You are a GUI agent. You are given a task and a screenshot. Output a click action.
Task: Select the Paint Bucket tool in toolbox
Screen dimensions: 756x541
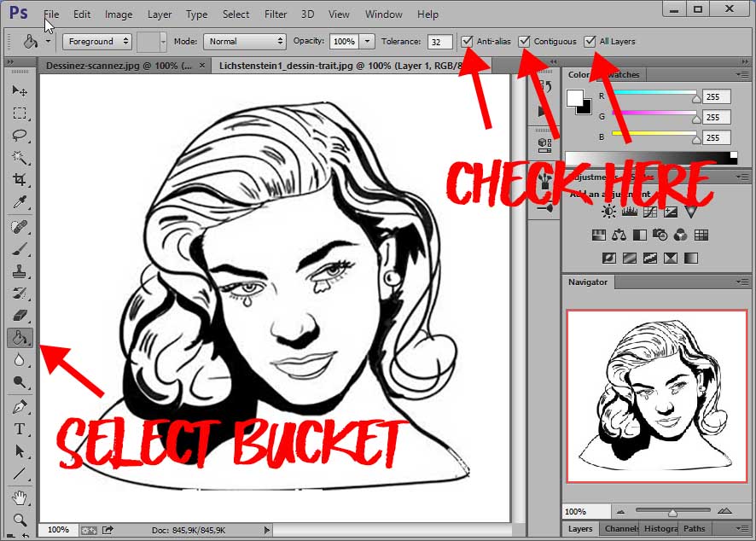click(x=20, y=338)
